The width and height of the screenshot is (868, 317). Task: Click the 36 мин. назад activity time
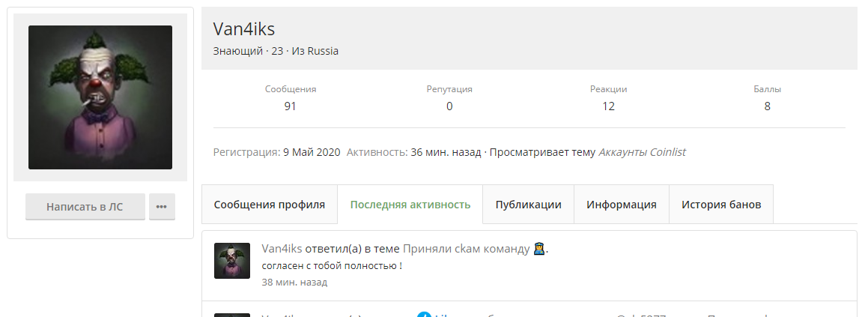click(446, 152)
